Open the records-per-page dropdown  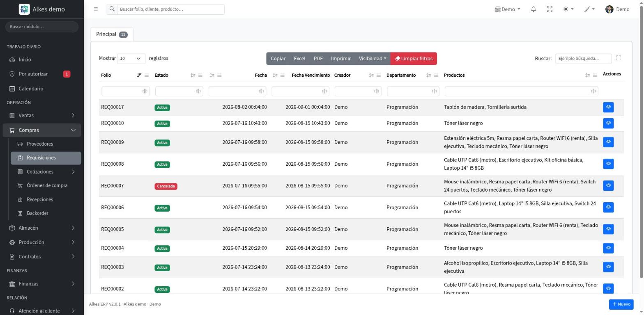pos(131,58)
